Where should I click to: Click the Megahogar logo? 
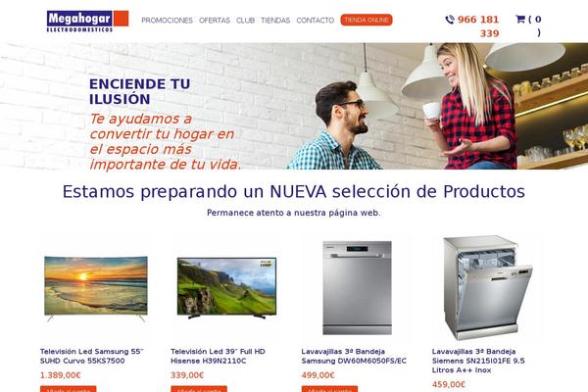87,22
